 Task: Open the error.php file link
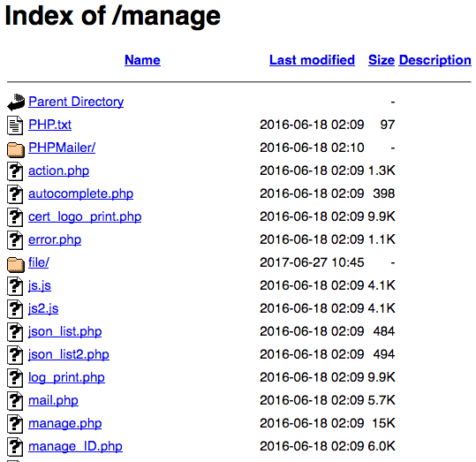tap(55, 239)
